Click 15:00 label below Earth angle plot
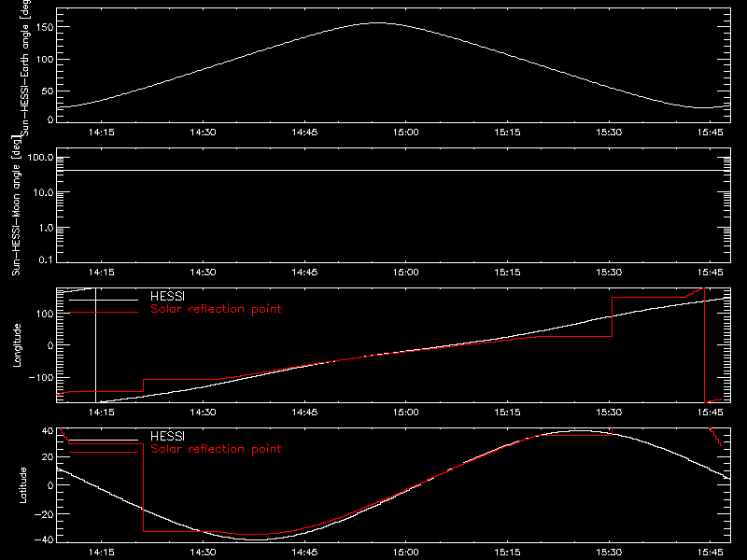Screen dimensions: 747x560 (406, 133)
